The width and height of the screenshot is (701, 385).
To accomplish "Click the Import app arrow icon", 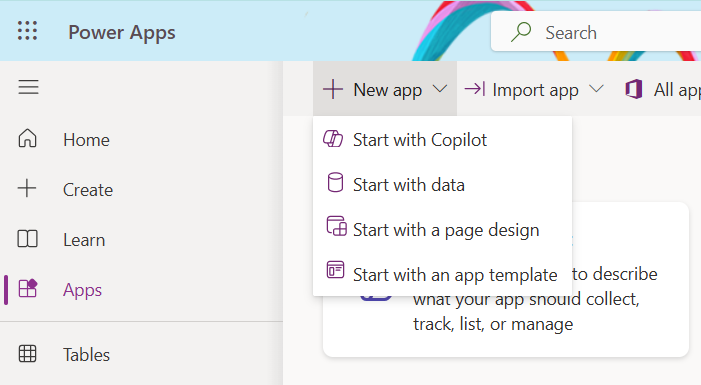I will coord(475,89).
